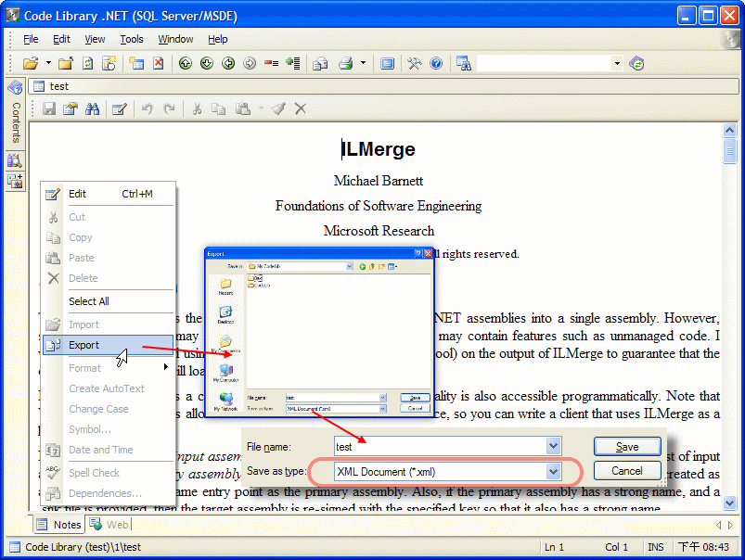Click the Cancel button in enlarged dialog
This screenshot has width=745, height=560.
[627, 471]
